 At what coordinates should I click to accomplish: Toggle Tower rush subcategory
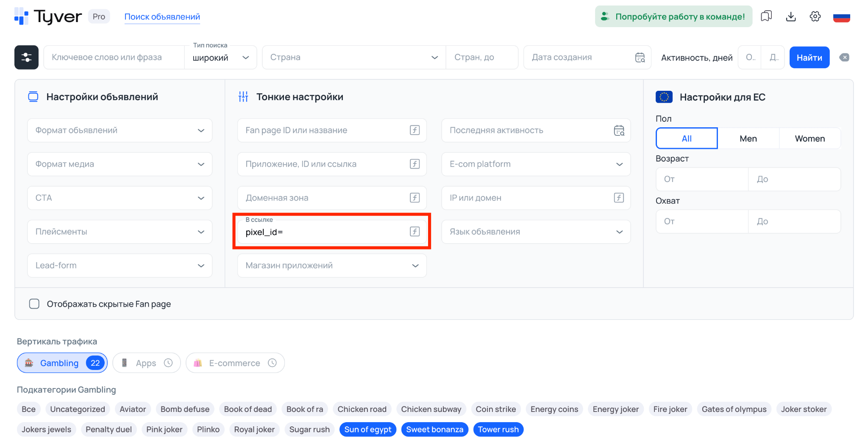pos(498,429)
